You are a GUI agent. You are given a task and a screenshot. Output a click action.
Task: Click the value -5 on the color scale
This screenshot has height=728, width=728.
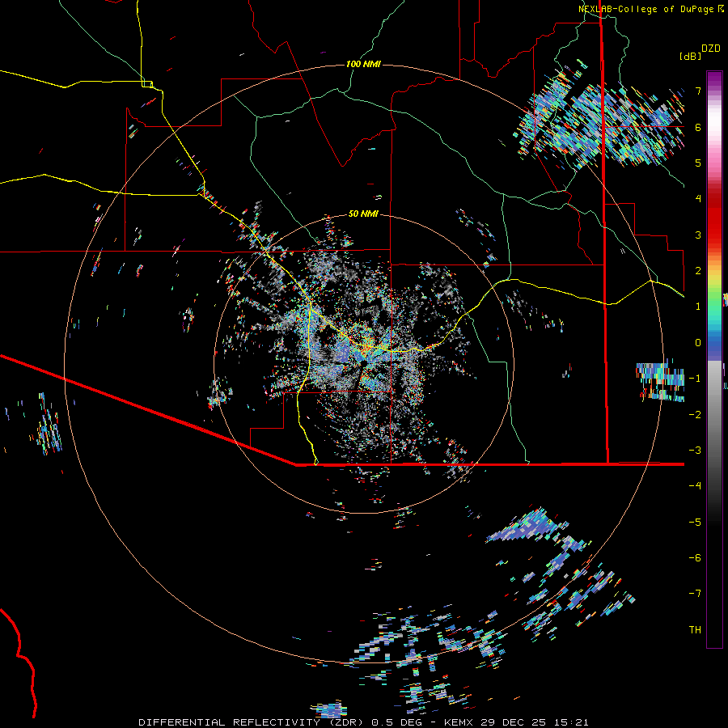point(695,523)
